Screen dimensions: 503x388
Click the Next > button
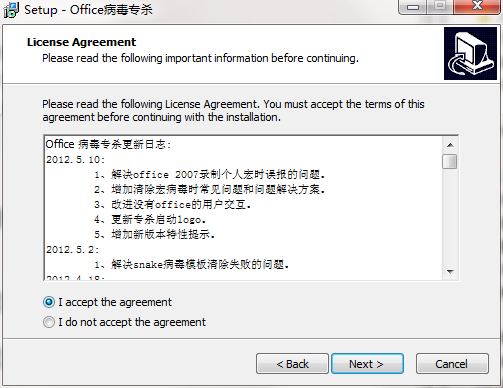[x=367, y=364]
